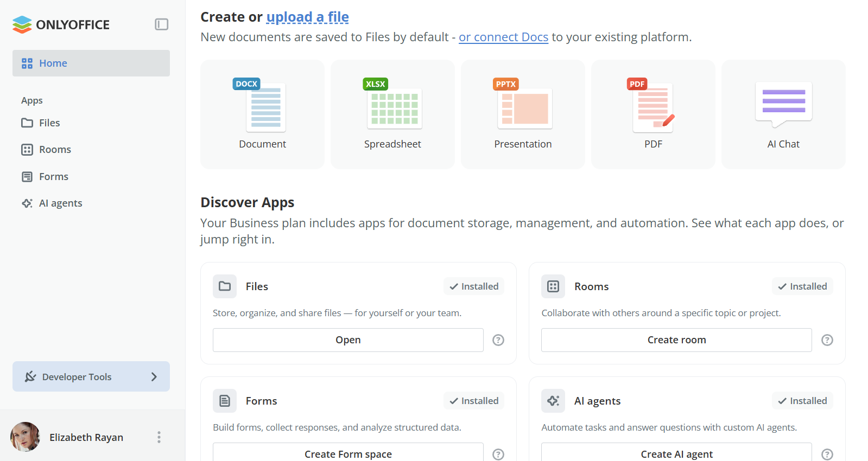Create a new PPTX Presentation
The height and width of the screenshot is (461, 868).
[523, 114]
